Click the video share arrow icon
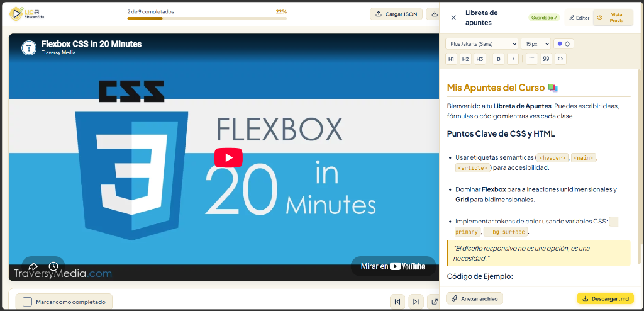The image size is (644, 311). pos(33,266)
